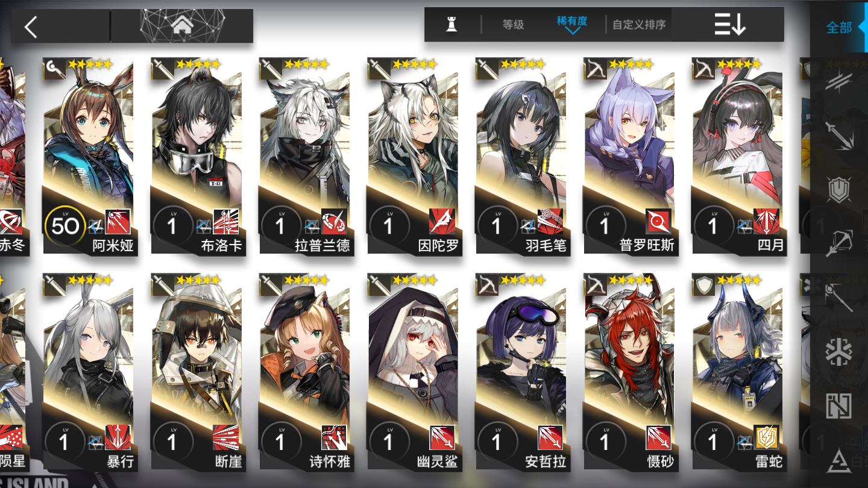Toggle the sort order descending arrow icon
This screenshot has width=868, height=488.
(x=730, y=25)
